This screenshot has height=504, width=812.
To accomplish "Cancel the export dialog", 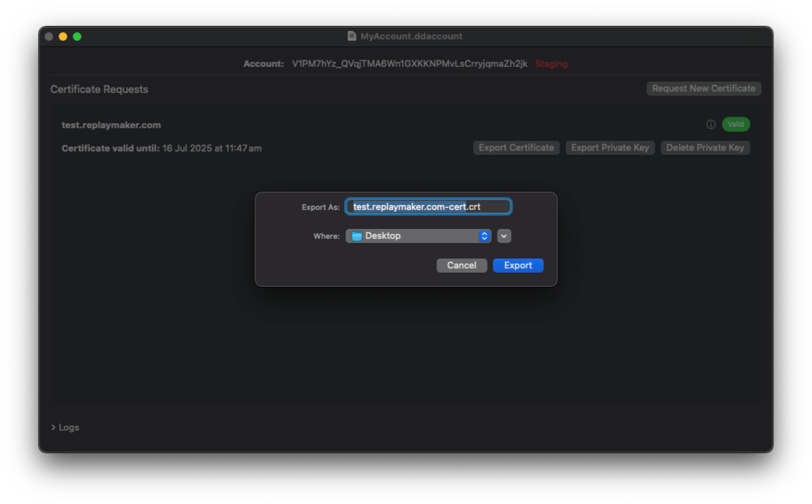I will tap(461, 266).
